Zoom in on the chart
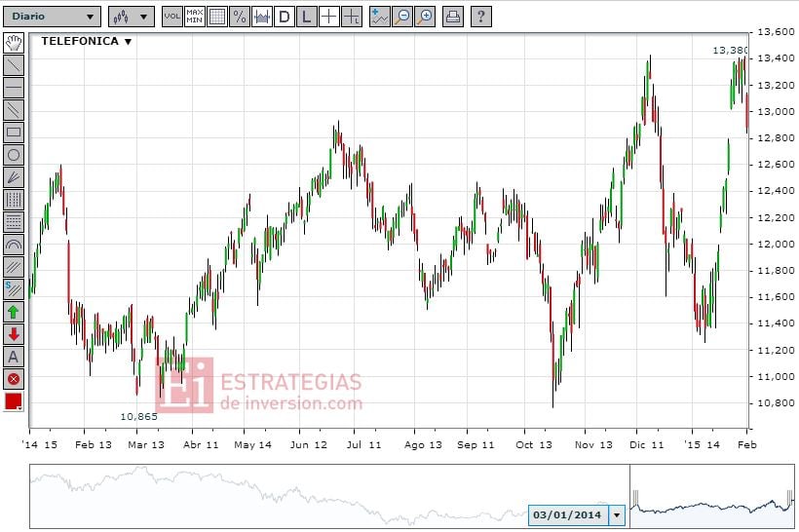Image resolution: width=799 pixels, height=532 pixels. (x=425, y=17)
